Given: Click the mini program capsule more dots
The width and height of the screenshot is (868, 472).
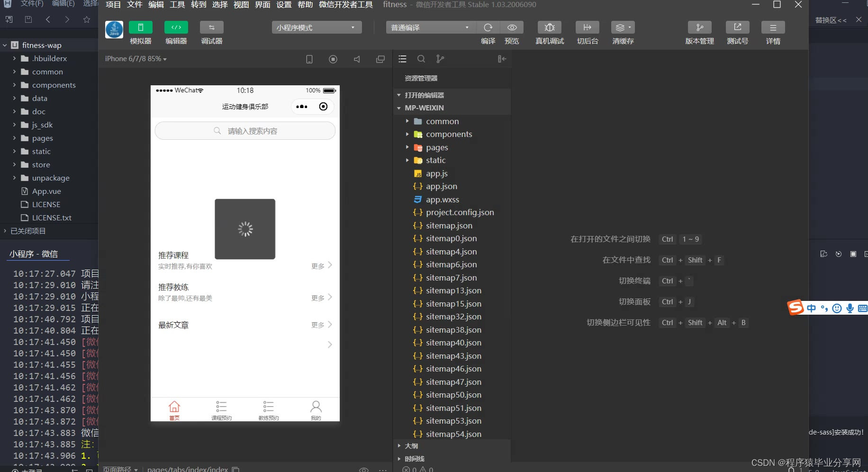Looking at the screenshot, I should 302,107.
